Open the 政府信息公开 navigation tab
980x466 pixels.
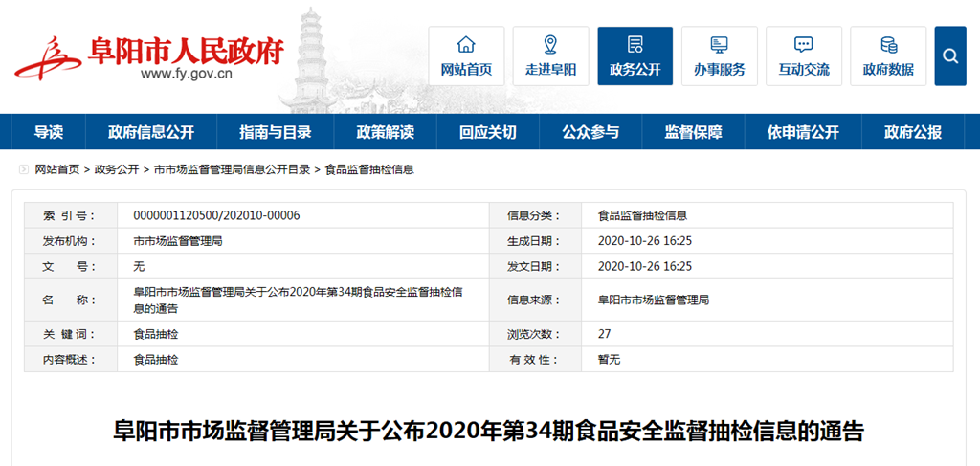(x=150, y=132)
